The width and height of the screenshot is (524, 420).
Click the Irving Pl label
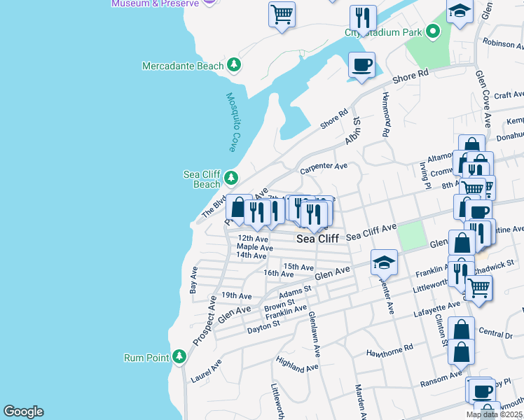point(425,176)
